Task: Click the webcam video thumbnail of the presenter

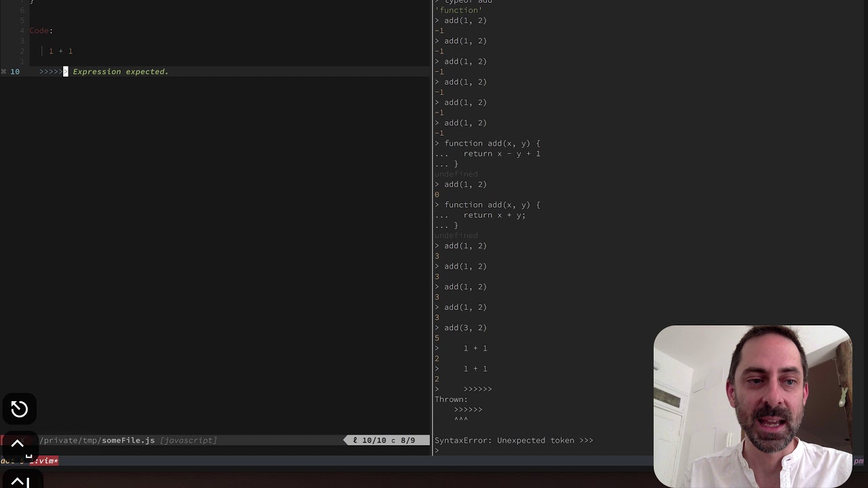Action: pos(752,407)
